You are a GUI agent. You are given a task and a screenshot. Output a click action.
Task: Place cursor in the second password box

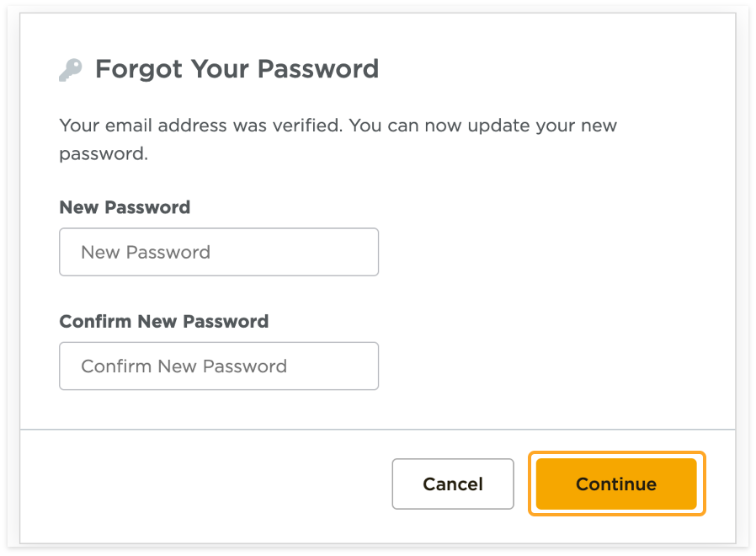(219, 366)
